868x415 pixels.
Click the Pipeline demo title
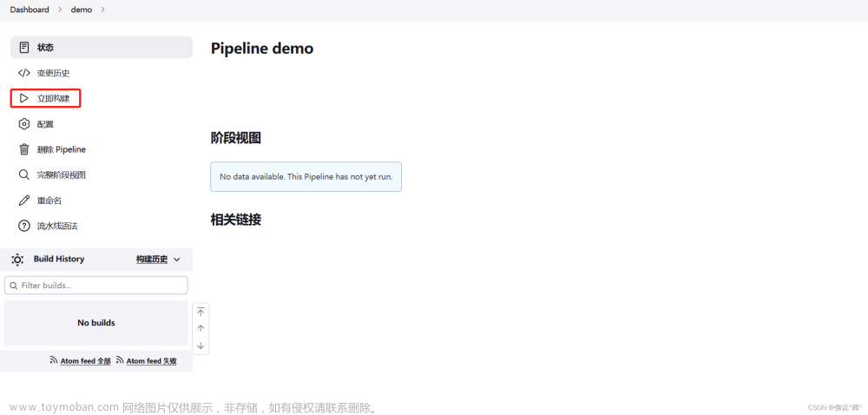[262, 48]
